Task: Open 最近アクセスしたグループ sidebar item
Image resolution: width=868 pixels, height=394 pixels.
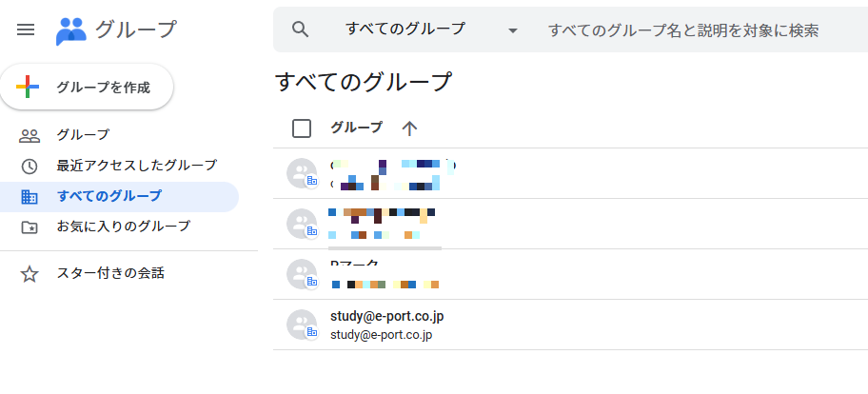Action: pos(136,166)
